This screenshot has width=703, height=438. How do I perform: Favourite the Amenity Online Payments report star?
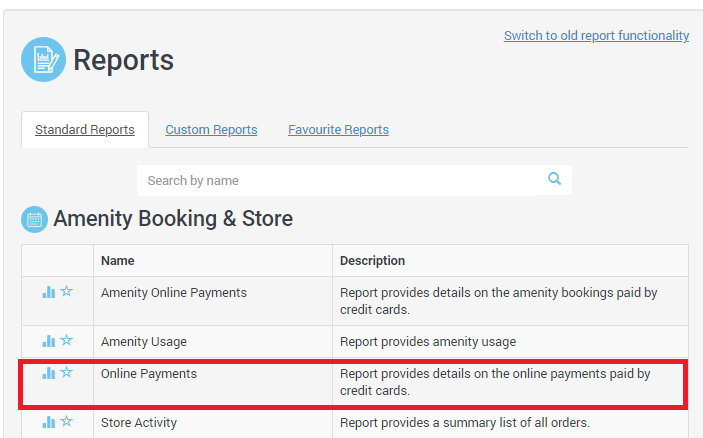(x=66, y=291)
